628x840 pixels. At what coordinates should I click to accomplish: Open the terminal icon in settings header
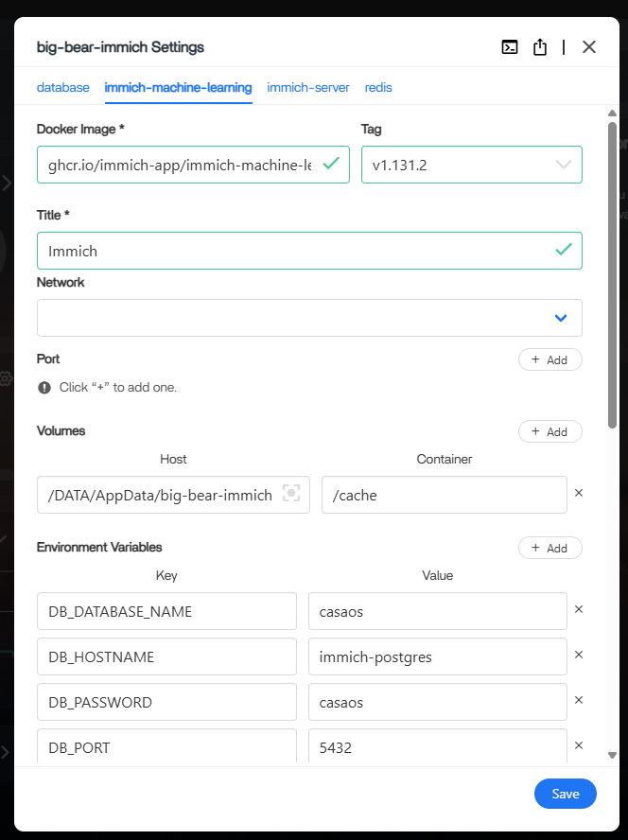[509, 47]
